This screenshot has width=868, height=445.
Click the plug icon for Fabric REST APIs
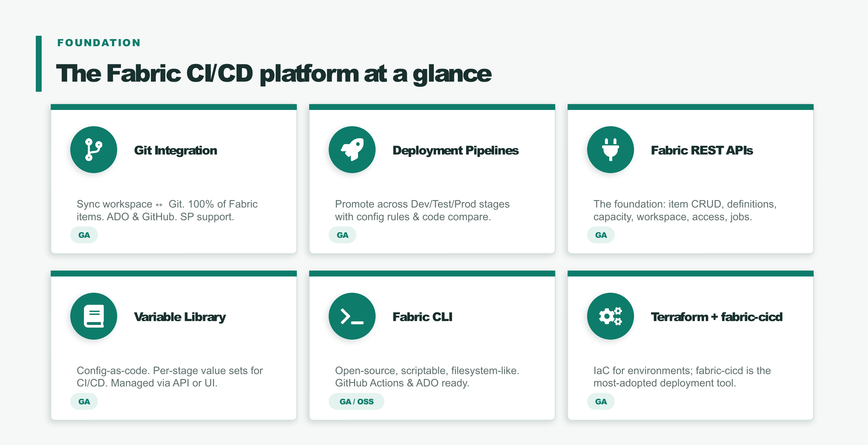click(x=610, y=150)
